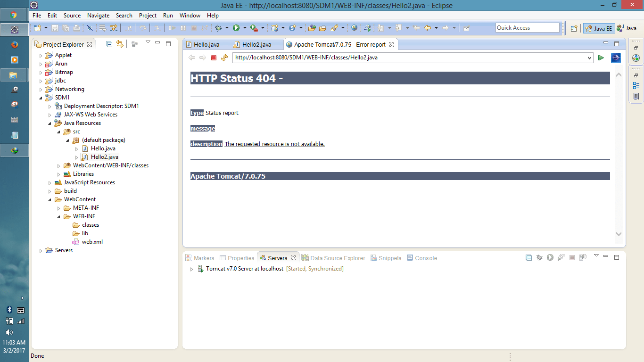Click the Open Web Browser globe toolbar icon

(354, 28)
